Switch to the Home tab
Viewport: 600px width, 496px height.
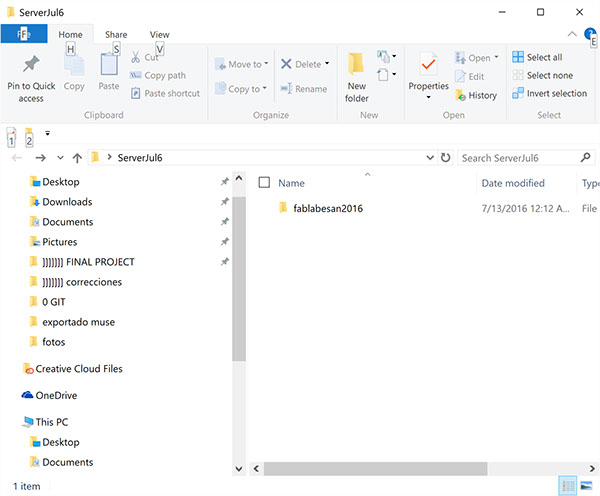pyautogui.click(x=70, y=34)
